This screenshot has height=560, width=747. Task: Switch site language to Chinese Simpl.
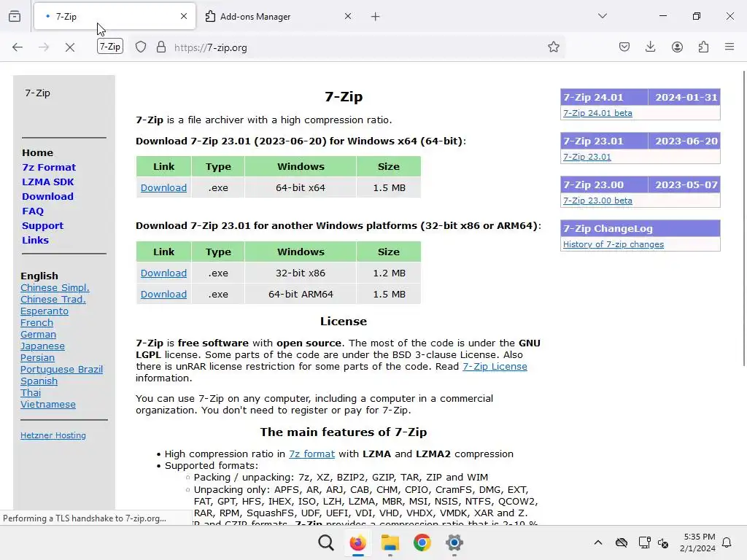[55, 287]
